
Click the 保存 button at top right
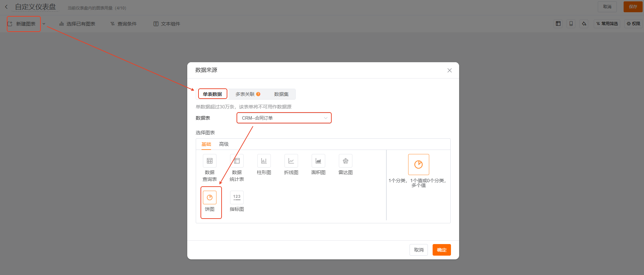pyautogui.click(x=632, y=7)
